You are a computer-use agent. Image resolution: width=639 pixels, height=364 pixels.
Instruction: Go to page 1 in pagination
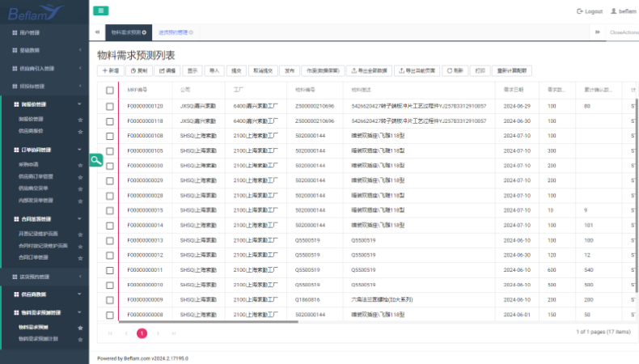click(x=142, y=332)
